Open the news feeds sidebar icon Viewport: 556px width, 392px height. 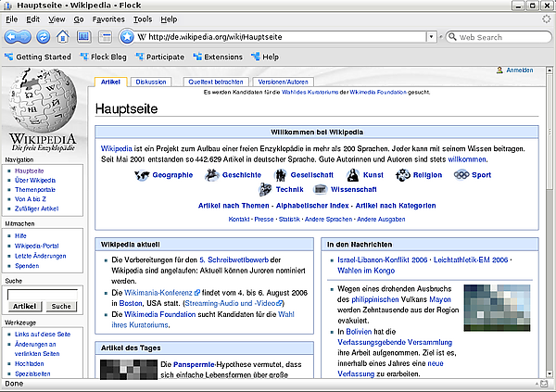[x=106, y=37]
